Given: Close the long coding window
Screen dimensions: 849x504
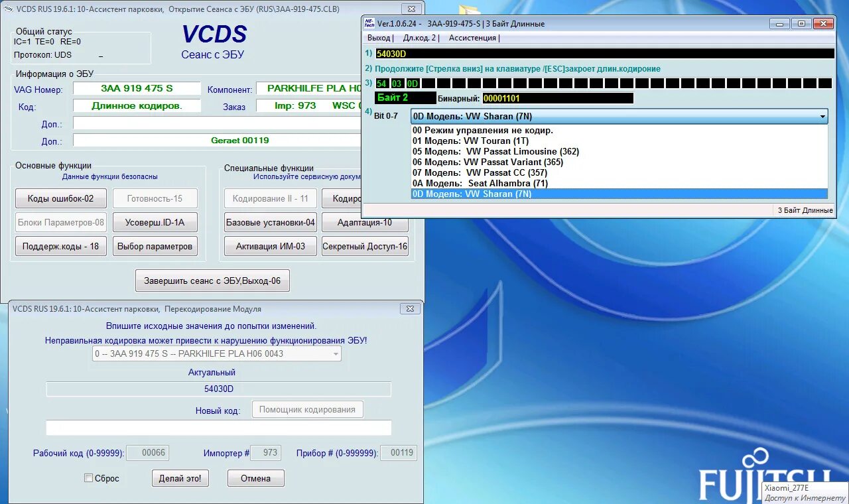Looking at the screenshot, I should [823, 23].
